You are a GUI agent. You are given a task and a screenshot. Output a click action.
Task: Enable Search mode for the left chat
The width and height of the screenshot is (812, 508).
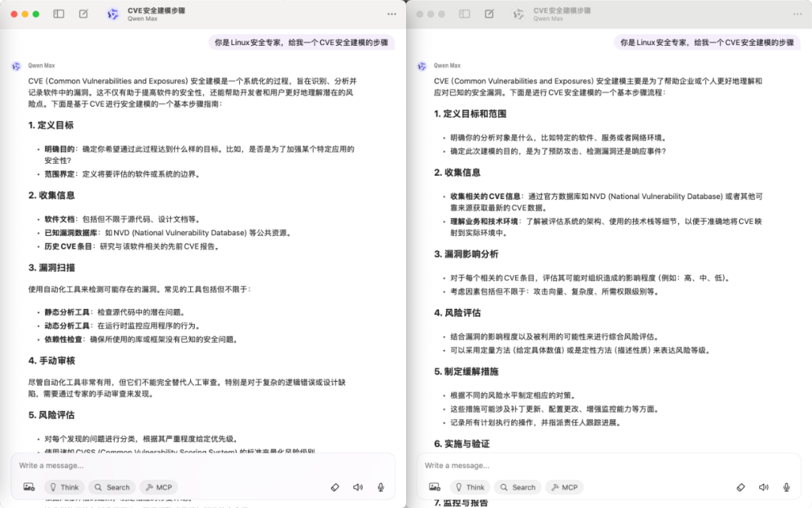(111, 487)
